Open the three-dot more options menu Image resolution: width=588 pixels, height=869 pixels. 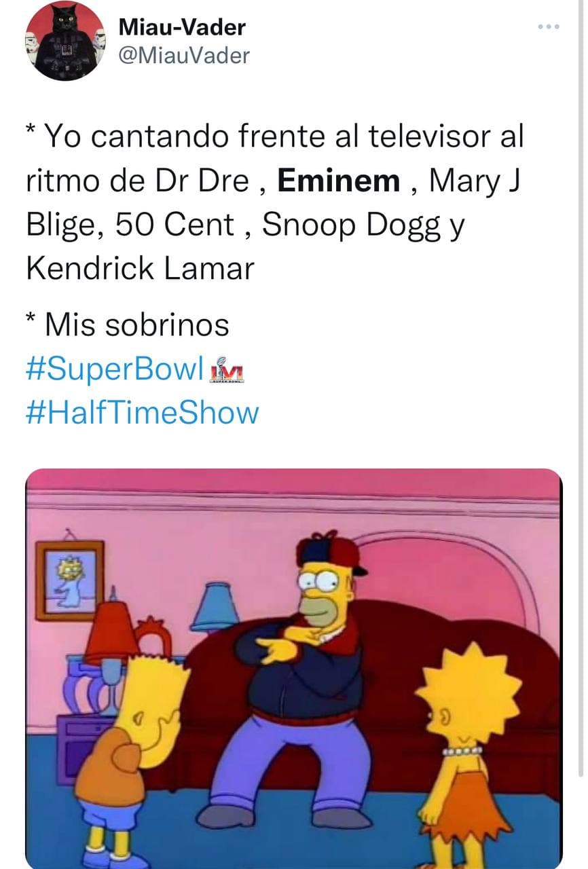(548, 26)
